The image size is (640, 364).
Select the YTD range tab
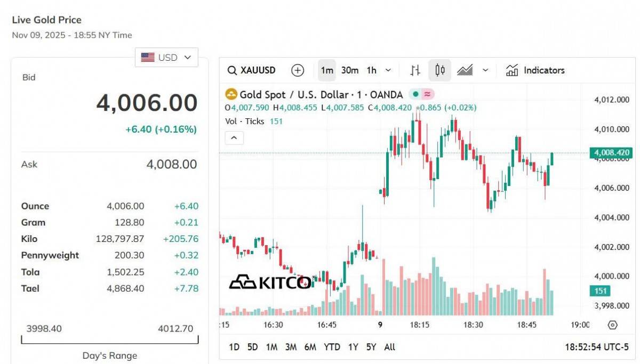[x=333, y=347]
